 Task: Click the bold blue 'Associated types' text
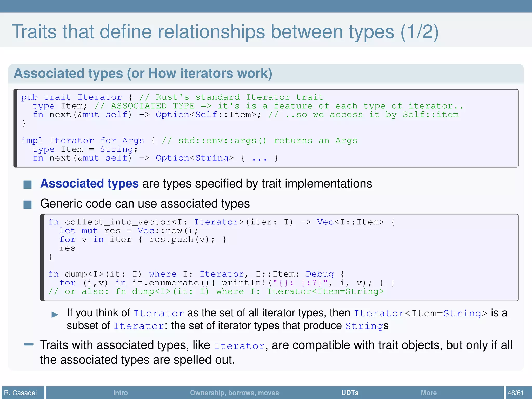pyautogui.click(x=90, y=184)
